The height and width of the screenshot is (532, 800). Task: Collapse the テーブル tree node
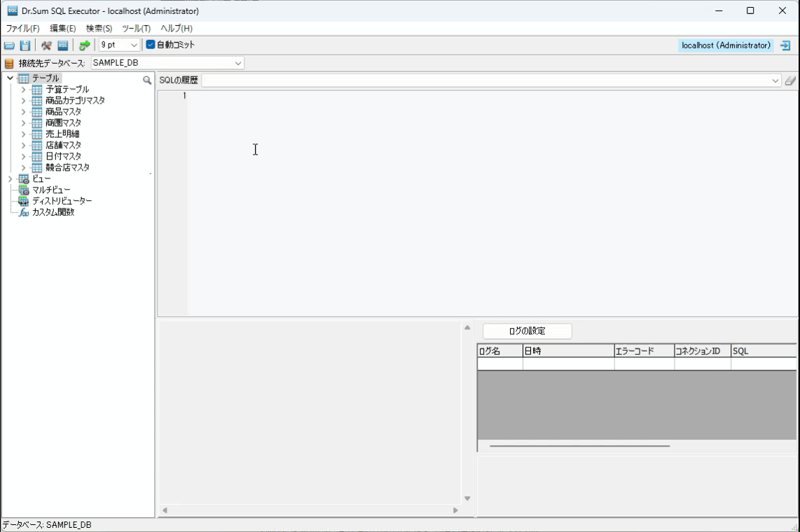(x=10, y=78)
